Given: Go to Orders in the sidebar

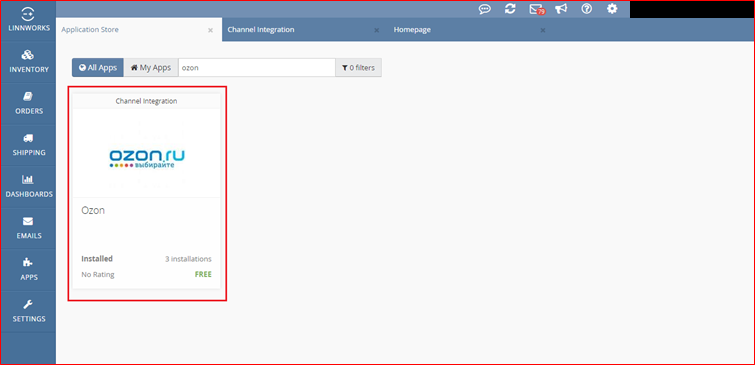Looking at the screenshot, I should click(x=28, y=104).
